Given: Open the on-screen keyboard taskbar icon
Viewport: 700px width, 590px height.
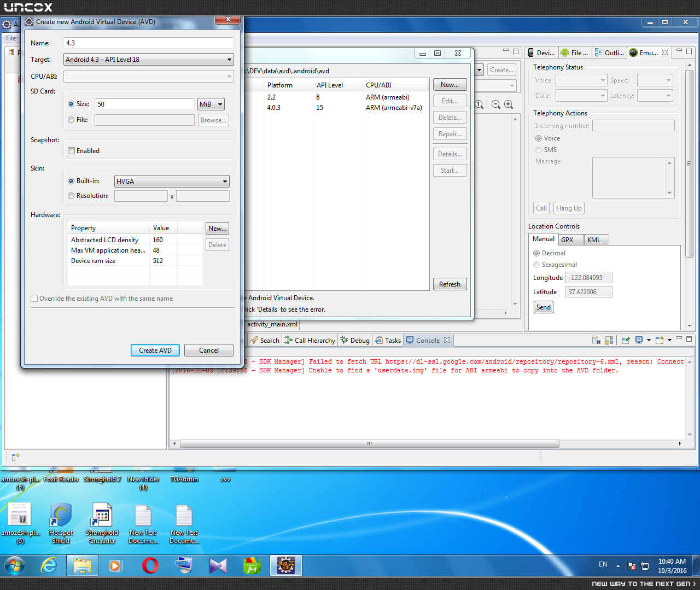Looking at the screenshot, I should coord(184,565).
